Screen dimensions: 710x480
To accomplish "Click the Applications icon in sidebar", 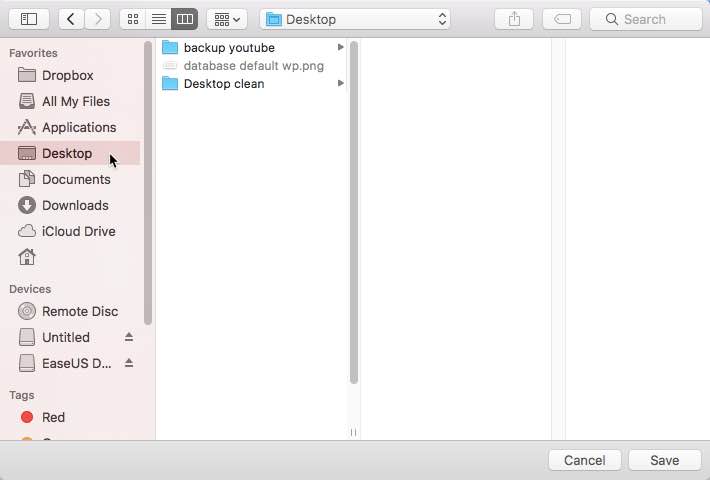I will click(x=27, y=127).
